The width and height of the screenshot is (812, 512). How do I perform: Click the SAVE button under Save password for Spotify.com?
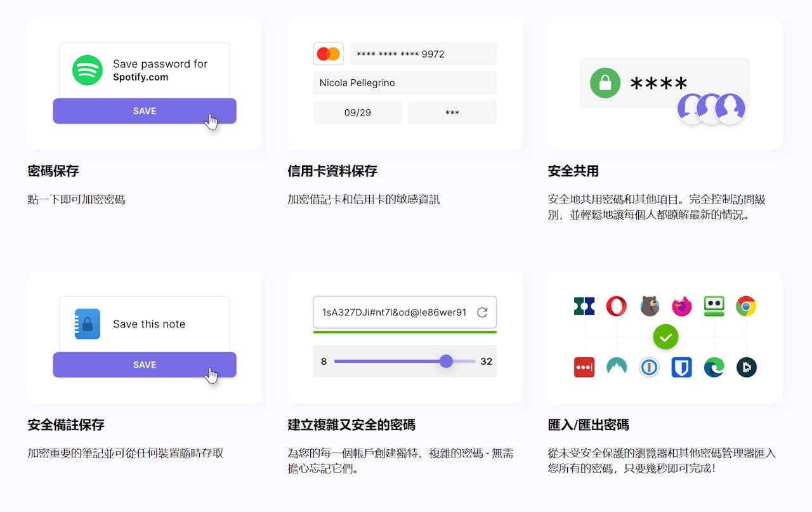pos(145,111)
